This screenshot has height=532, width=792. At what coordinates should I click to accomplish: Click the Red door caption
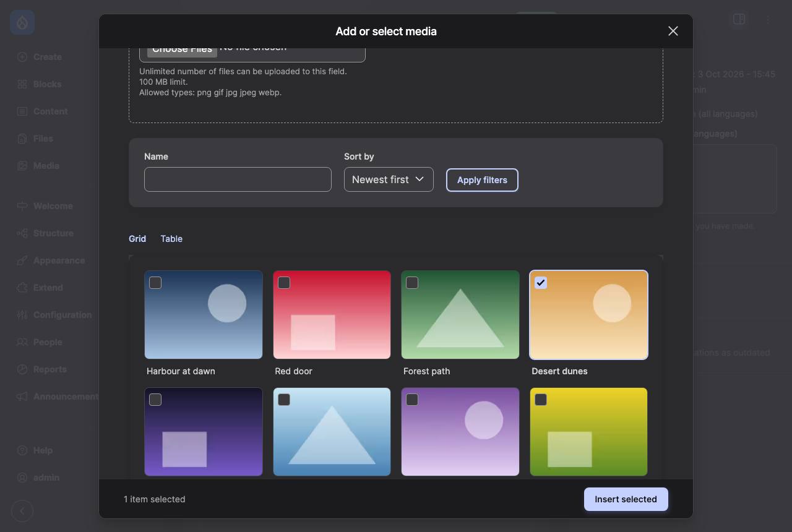pyautogui.click(x=293, y=371)
